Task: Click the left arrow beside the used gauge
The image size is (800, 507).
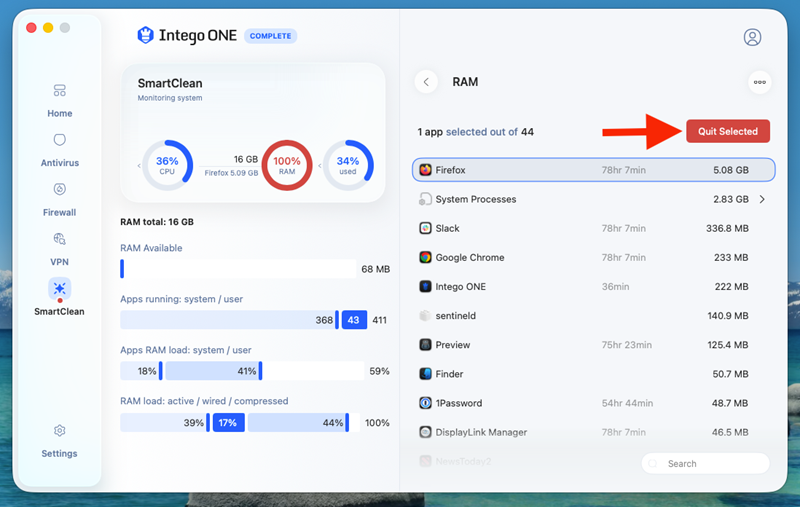Action: [320, 166]
